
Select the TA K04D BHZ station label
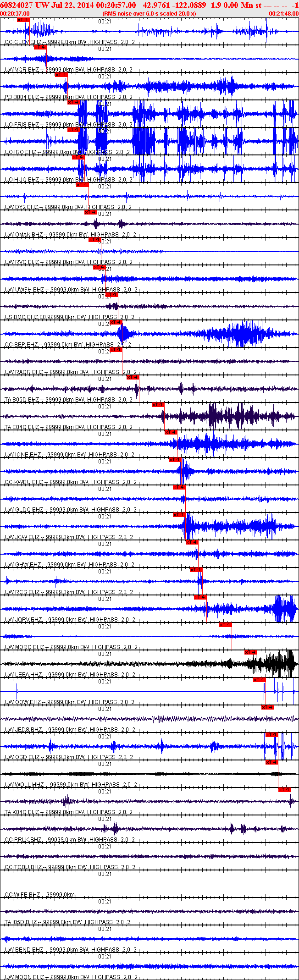point(68,812)
